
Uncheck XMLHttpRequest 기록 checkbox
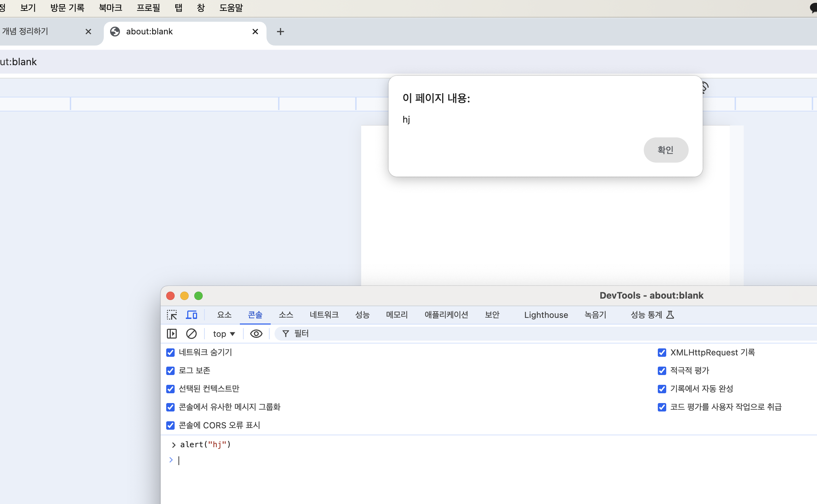coord(662,353)
